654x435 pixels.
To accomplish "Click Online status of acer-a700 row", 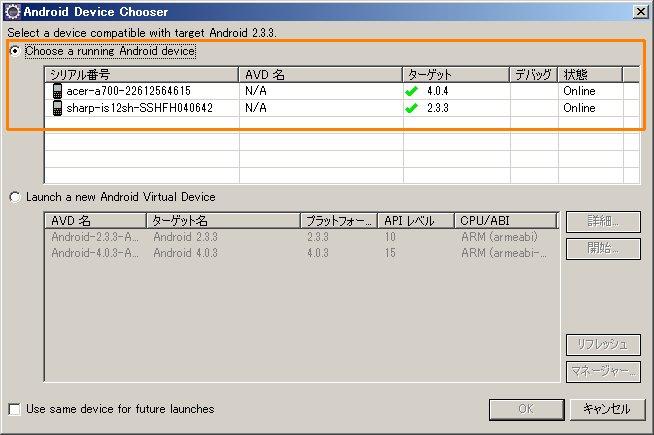I will pyautogui.click(x=579, y=91).
